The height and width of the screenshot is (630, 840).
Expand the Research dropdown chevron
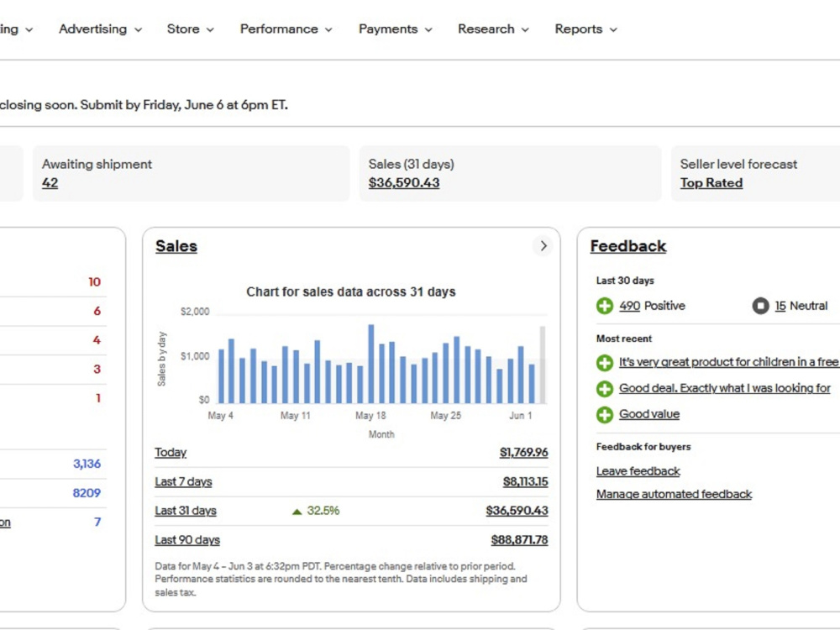tap(525, 30)
